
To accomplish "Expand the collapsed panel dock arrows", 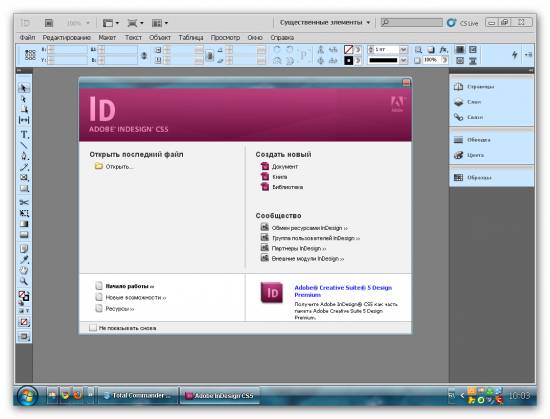I will point(531,70).
